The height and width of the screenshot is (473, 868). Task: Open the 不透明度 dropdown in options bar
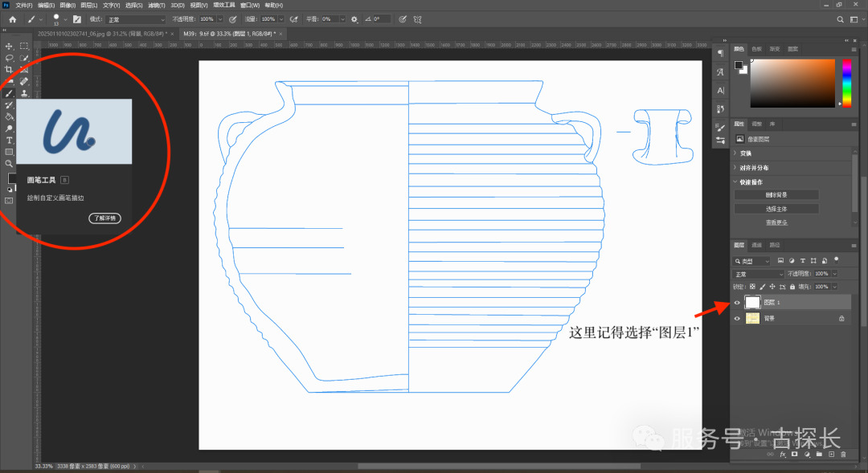(220, 19)
